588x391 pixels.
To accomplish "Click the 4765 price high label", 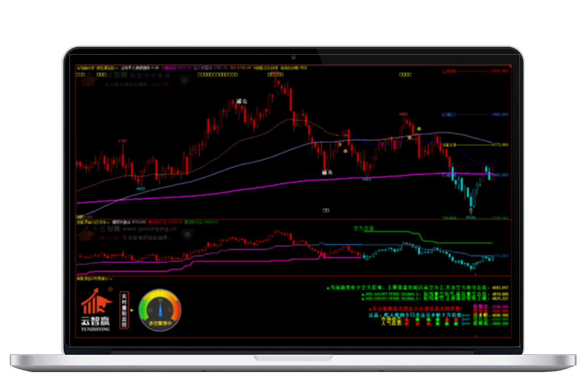I will 122,141.
